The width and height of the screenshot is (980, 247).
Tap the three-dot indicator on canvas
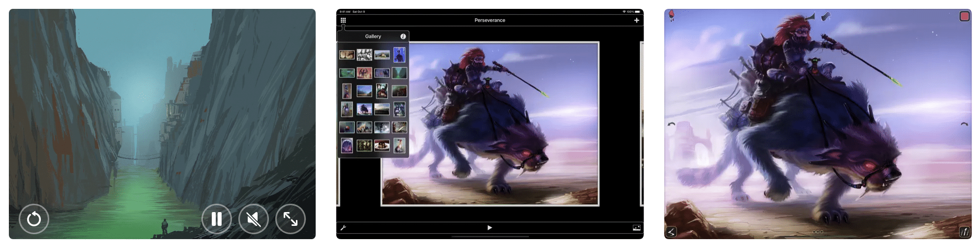[x=817, y=231]
